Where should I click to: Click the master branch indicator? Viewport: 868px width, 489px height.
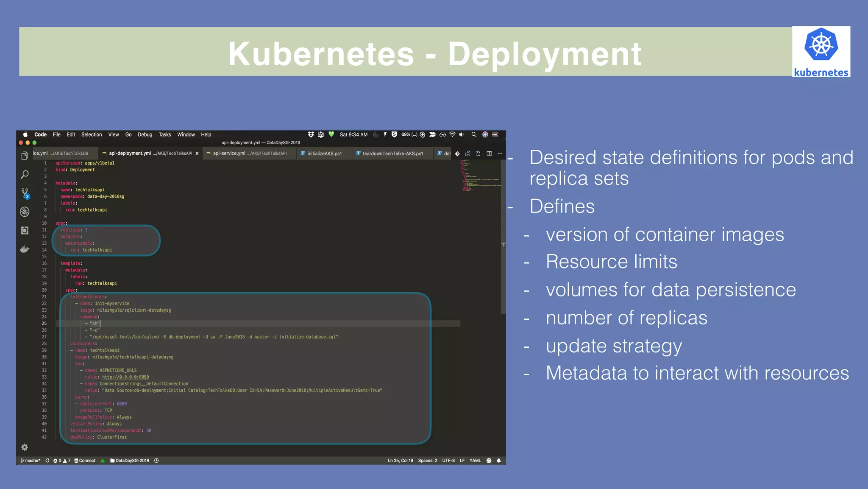pos(31,461)
